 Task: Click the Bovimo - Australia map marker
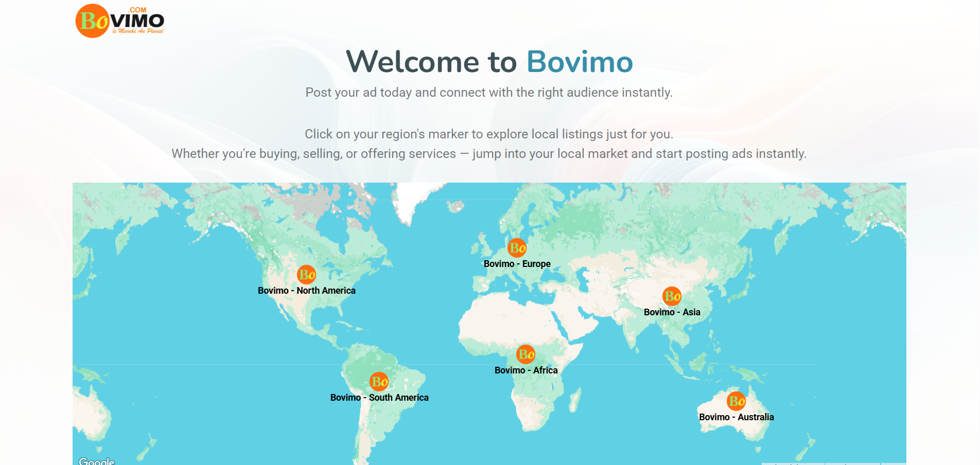(x=736, y=402)
